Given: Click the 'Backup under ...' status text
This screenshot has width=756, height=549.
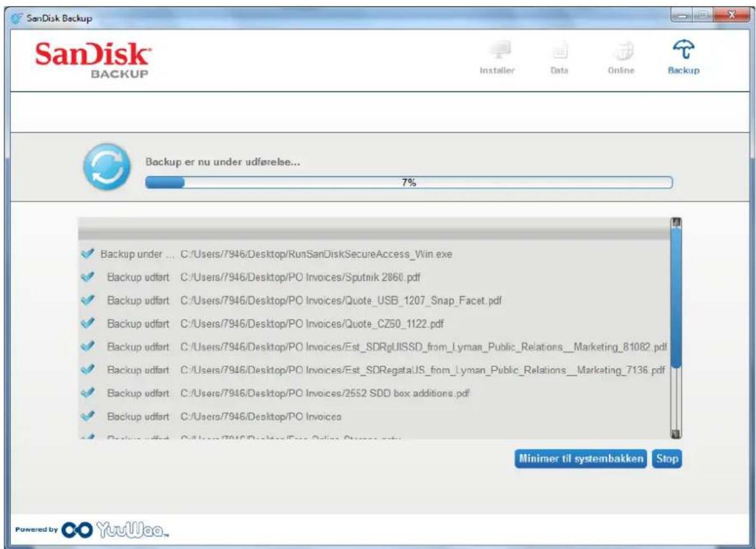Looking at the screenshot, I should (137, 255).
